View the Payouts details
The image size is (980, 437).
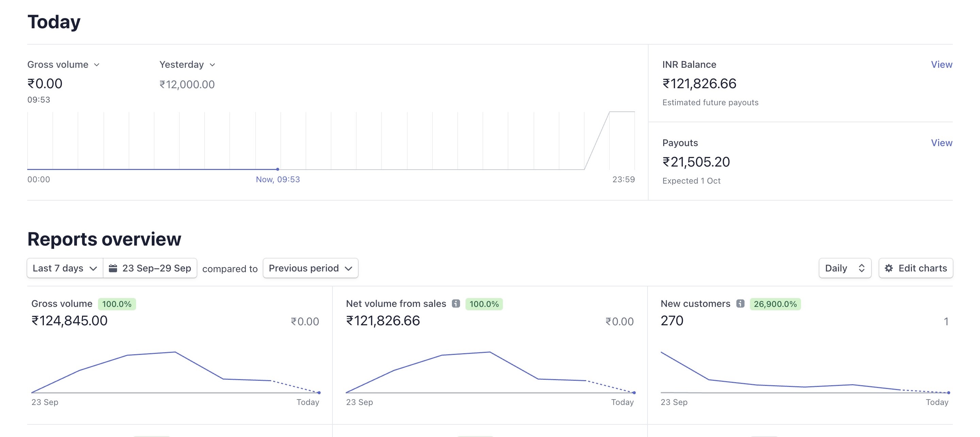[941, 143]
